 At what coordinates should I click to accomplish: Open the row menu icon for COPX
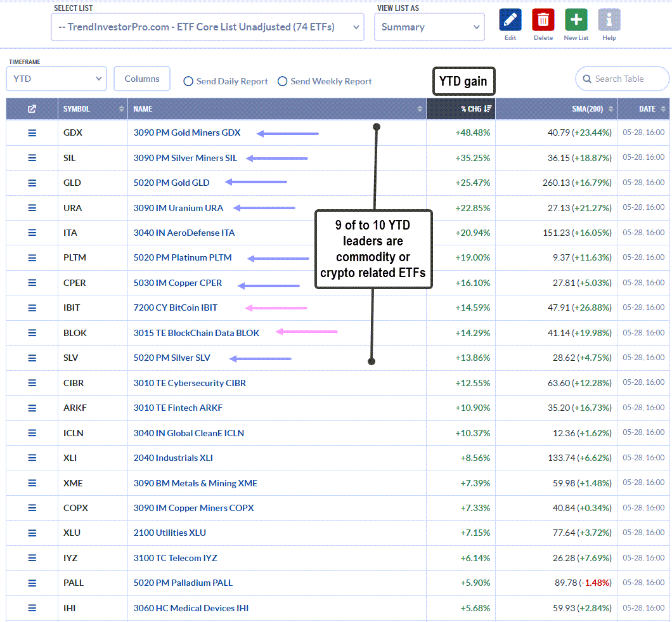tap(32, 508)
